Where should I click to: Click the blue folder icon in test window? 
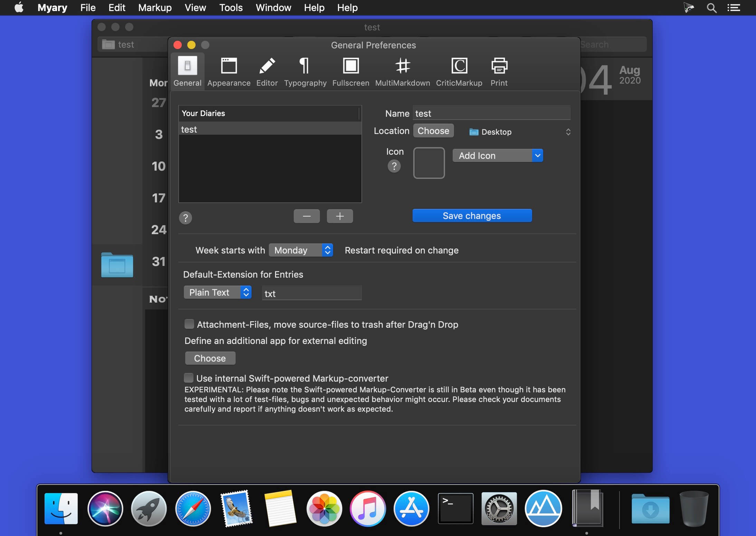point(117,265)
